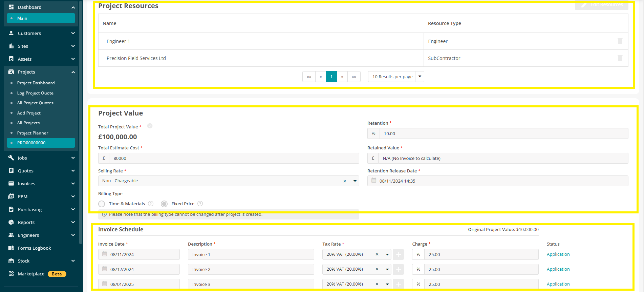644x292 pixels.
Task: Click the Invoice 1 description field
Action: (251, 254)
